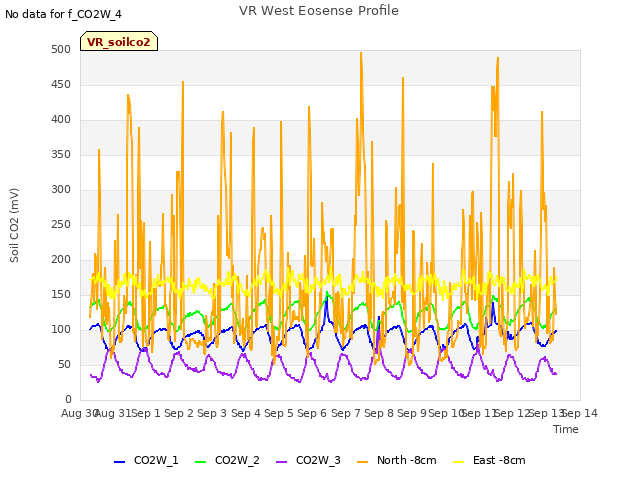Click the 250 y-axis tick label
Viewport: 640px width, 480px height.
tap(61, 224)
